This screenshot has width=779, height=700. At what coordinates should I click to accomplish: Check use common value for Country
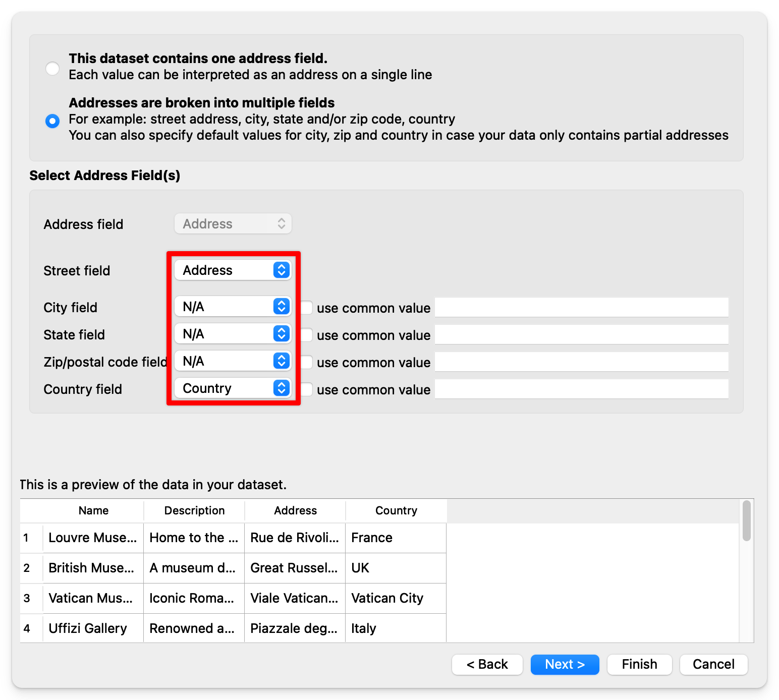tap(307, 389)
